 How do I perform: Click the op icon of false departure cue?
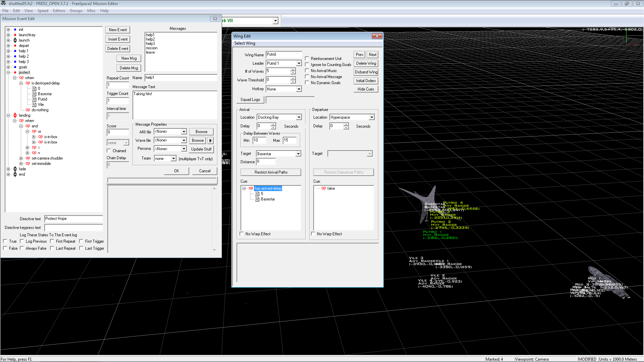323,188
